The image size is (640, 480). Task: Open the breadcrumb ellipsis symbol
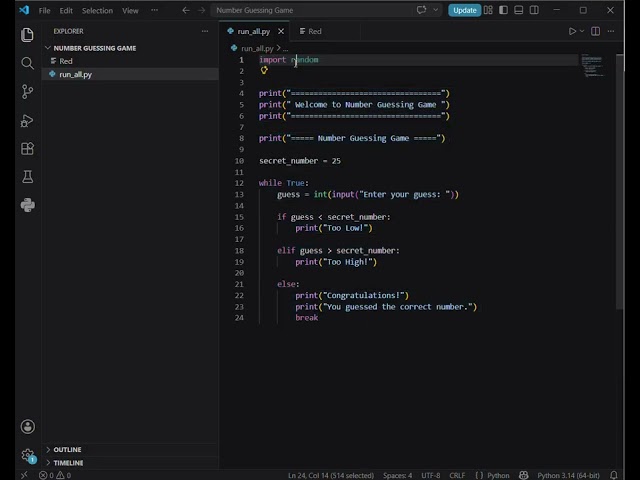(x=285, y=49)
